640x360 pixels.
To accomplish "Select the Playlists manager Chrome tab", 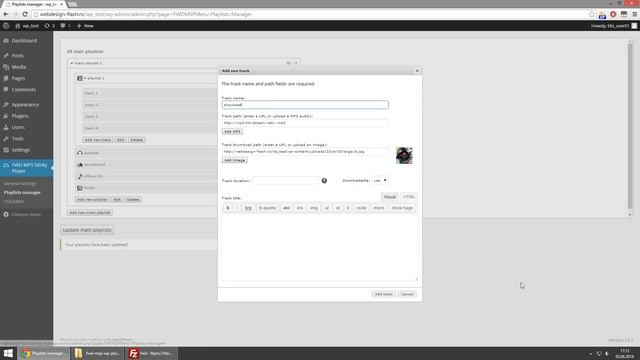I will 34,4.
